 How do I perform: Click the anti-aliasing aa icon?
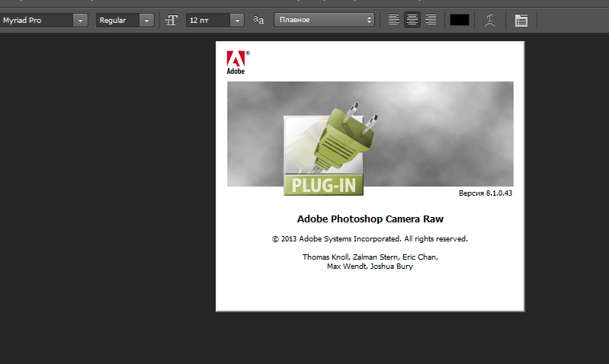258,20
